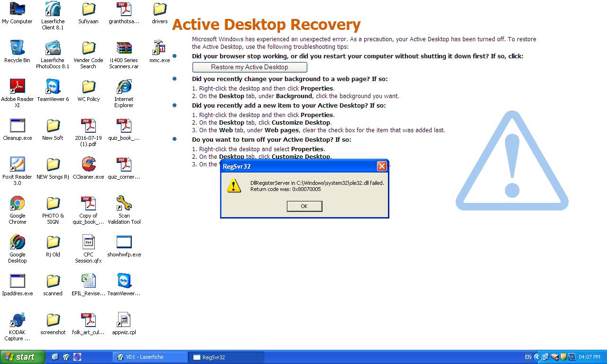
Task: Click OK in the RegSvr32 dialog
Action: point(304,206)
